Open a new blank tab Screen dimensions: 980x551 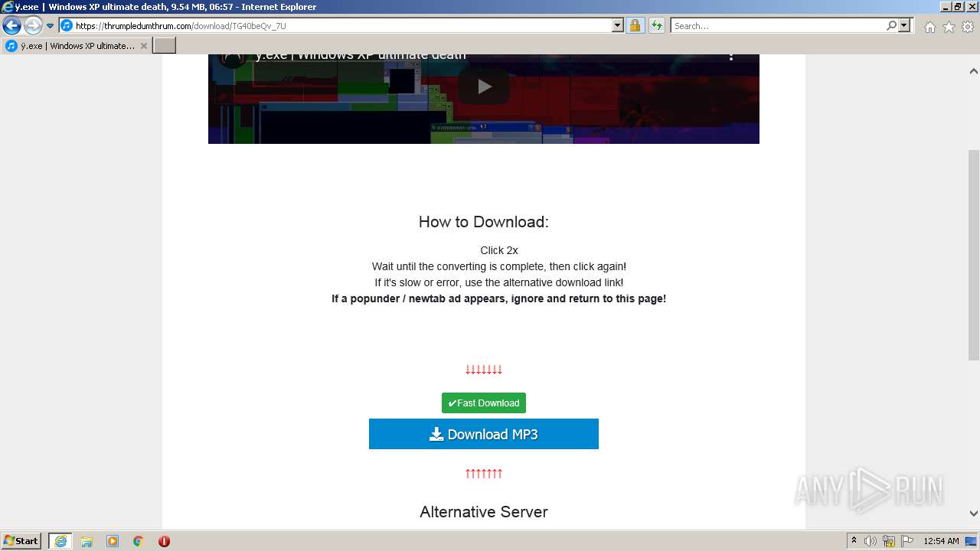(x=165, y=46)
